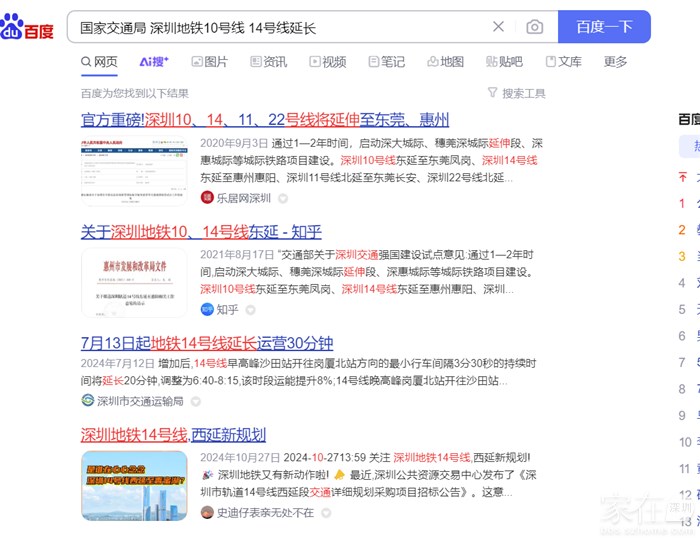The width and height of the screenshot is (700, 538).
Task: Open result 关于深圳地铁10、14号线东延 - 知乎
Action: (201, 232)
